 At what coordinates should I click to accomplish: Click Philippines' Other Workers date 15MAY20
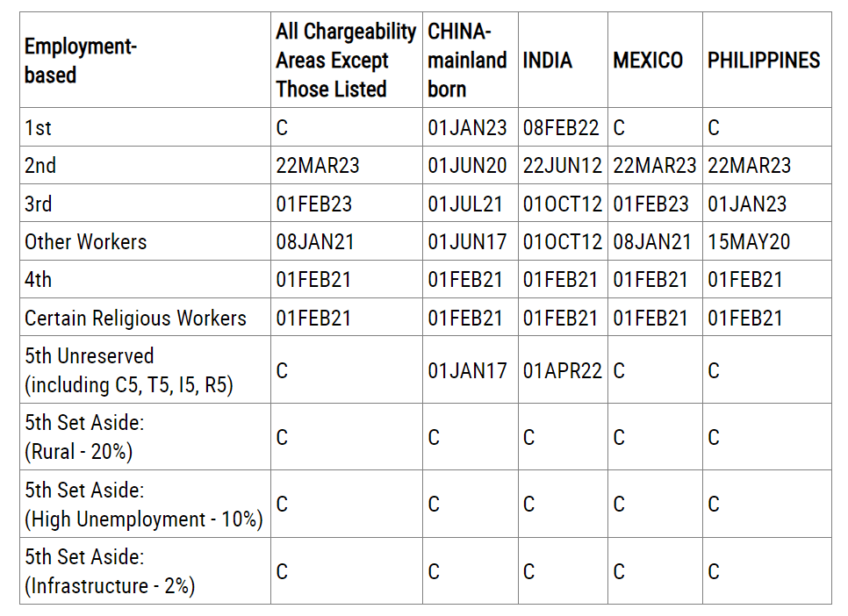[x=749, y=242]
